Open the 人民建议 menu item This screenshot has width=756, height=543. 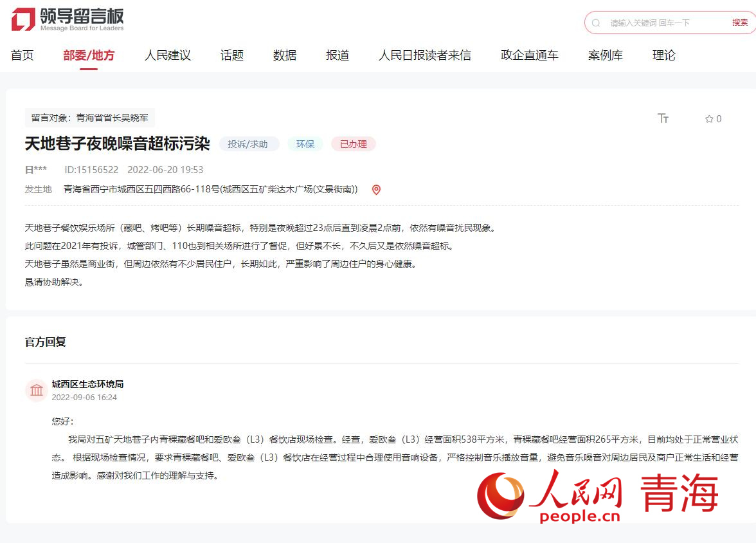click(x=168, y=55)
